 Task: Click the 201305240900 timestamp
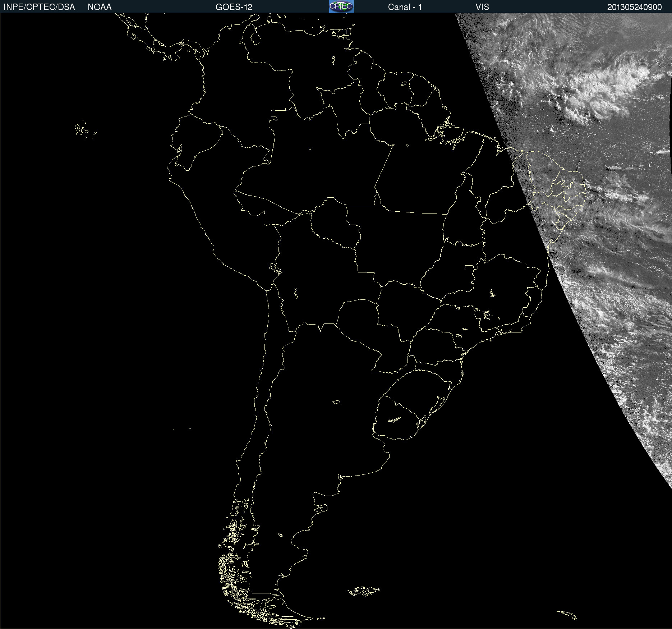click(635, 7)
